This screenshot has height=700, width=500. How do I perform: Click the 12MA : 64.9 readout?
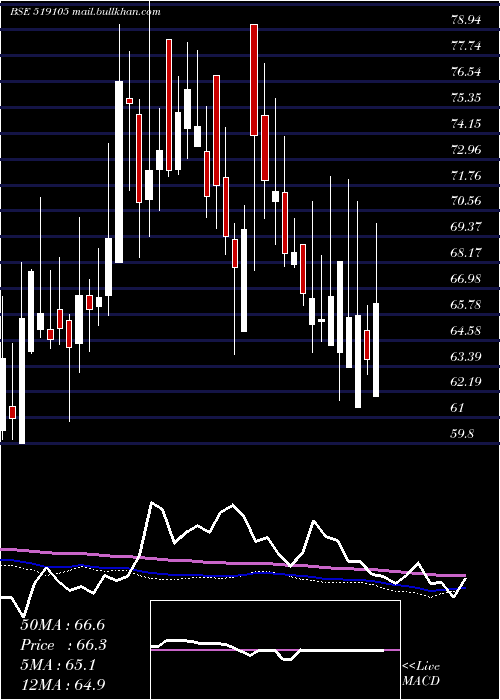click(63, 684)
